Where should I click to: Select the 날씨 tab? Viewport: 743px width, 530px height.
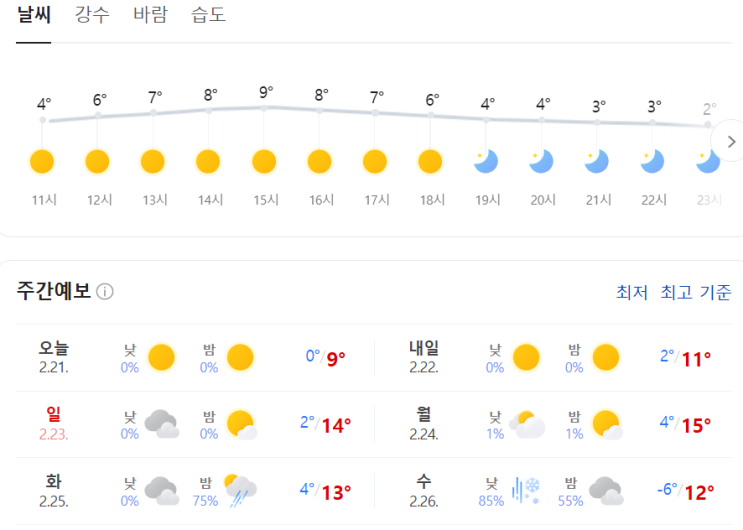pos(33,15)
